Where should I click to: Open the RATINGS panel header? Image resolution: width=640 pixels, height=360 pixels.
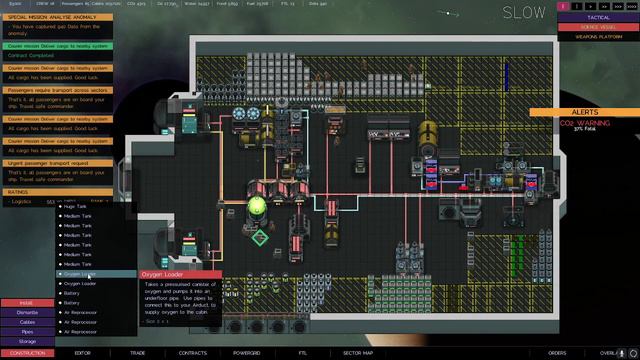[58, 192]
